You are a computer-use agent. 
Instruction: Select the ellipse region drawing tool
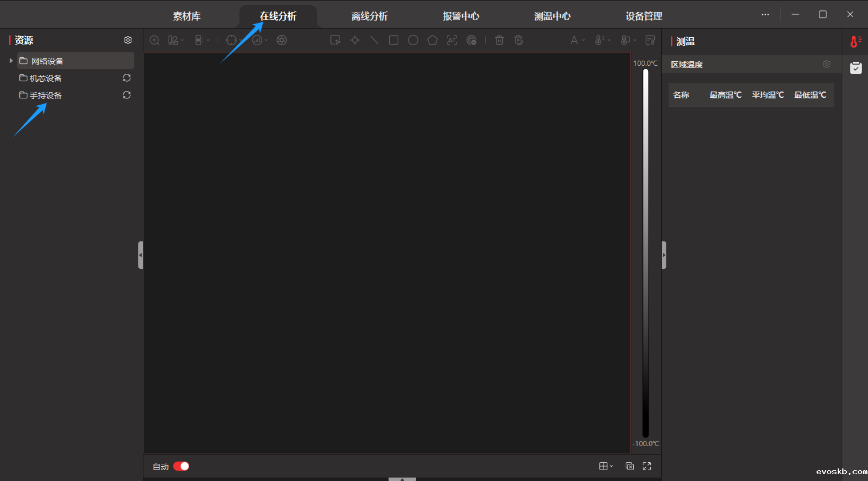(413, 40)
